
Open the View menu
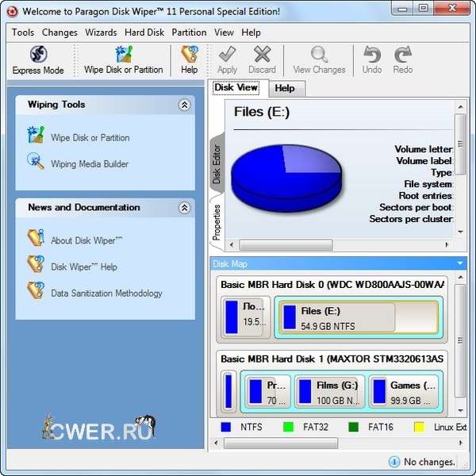pyautogui.click(x=224, y=33)
